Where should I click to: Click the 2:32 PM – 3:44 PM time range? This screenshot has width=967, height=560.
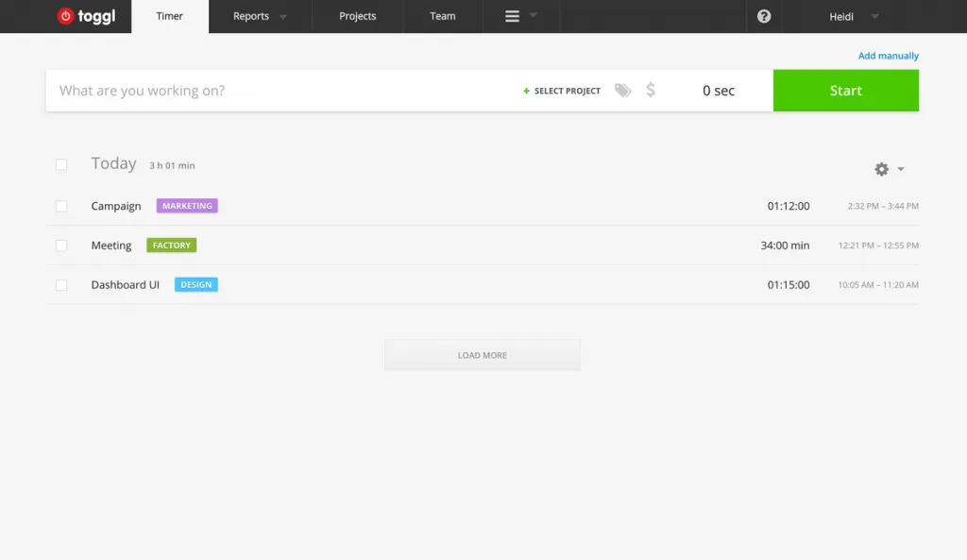click(883, 206)
